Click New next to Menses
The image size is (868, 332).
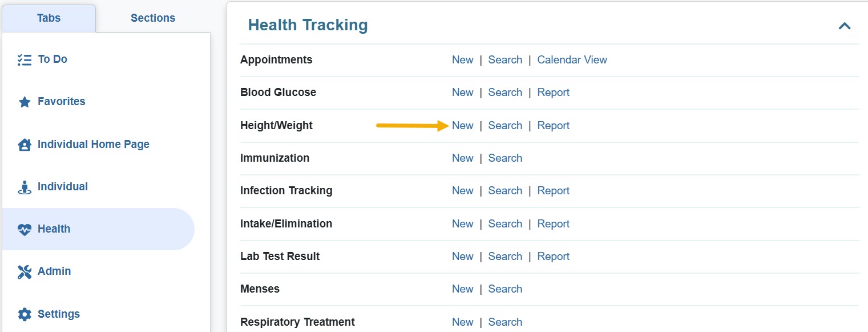463,289
